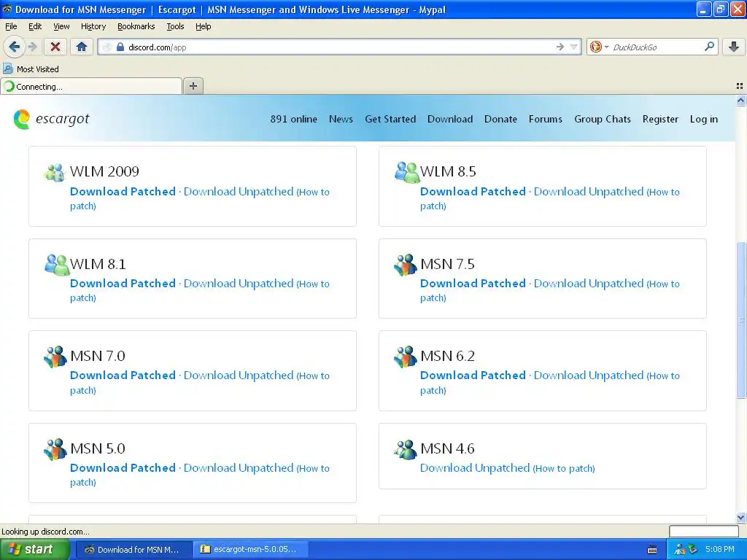747x560 pixels.
Task: Download Unpatched for WLM 2009
Action: [239, 192]
